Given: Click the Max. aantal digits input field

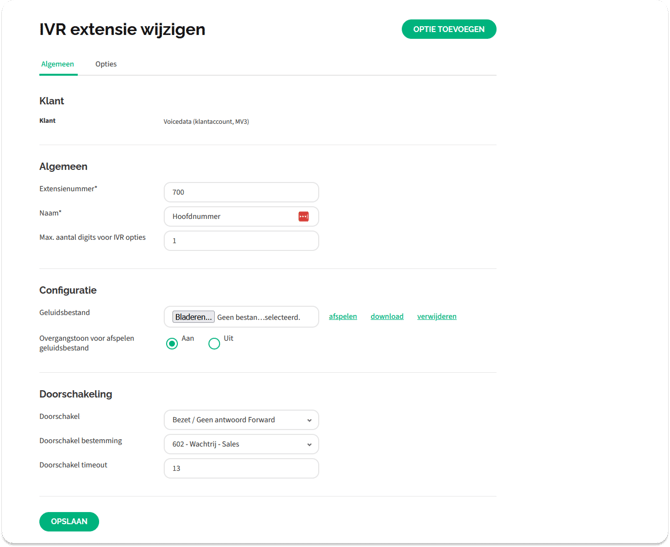Looking at the screenshot, I should click(241, 240).
